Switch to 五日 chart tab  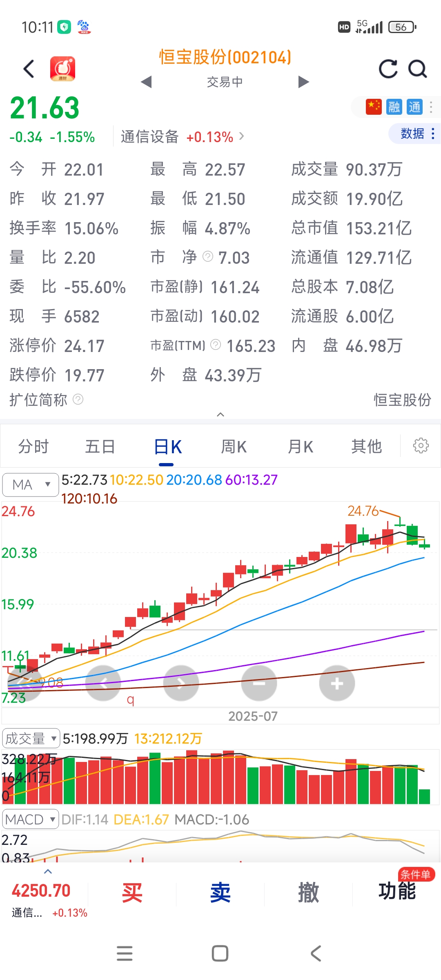[x=100, y=446]
